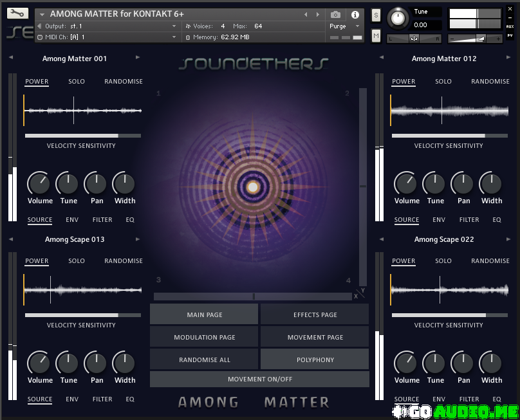
Task: Toggle SOLO for Among Matter 001
Action: coord(77,82)
